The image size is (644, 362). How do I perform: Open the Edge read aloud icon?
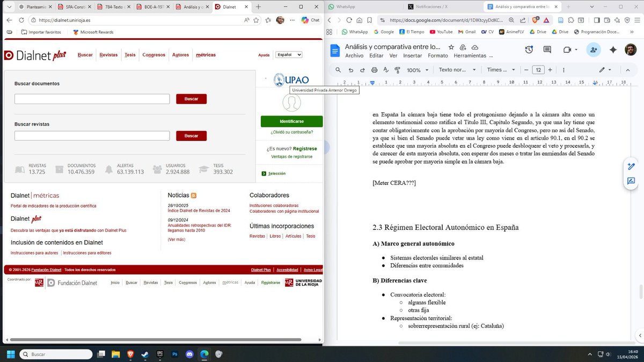click(x=246, y=20)
